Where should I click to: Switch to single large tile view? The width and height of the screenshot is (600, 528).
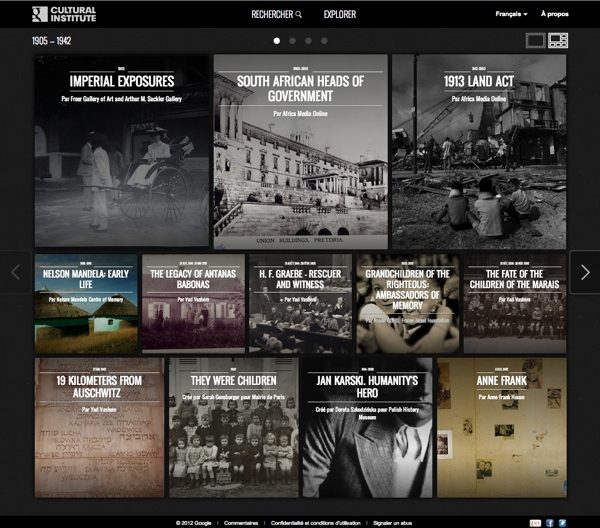pos(535,41)
